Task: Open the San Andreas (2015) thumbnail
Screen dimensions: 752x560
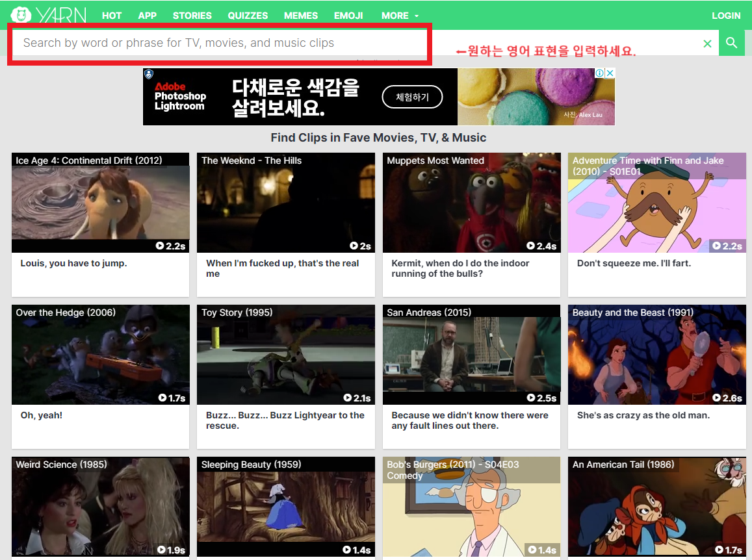Action: [x=471, y=354]
